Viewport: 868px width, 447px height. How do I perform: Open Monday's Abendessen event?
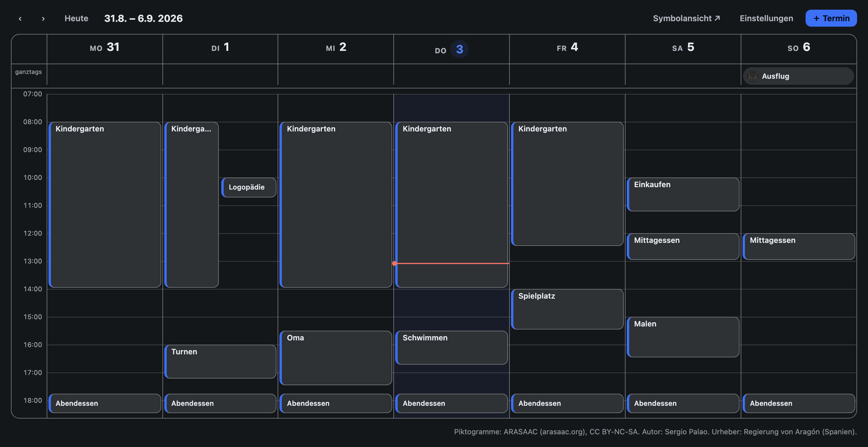tap(105, 403)
